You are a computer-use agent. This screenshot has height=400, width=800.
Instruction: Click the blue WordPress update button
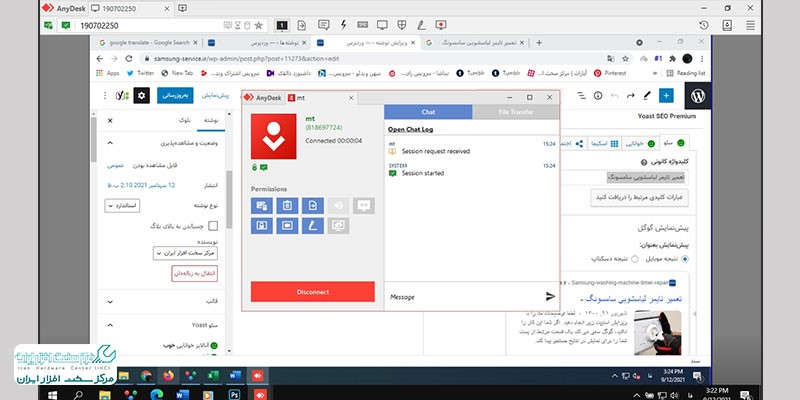[175, 95]
